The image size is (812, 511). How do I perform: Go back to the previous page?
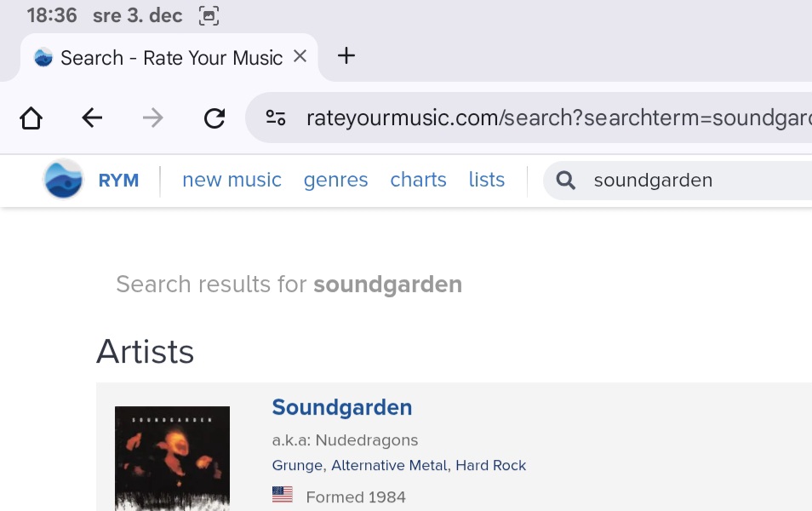click(92, 118)
